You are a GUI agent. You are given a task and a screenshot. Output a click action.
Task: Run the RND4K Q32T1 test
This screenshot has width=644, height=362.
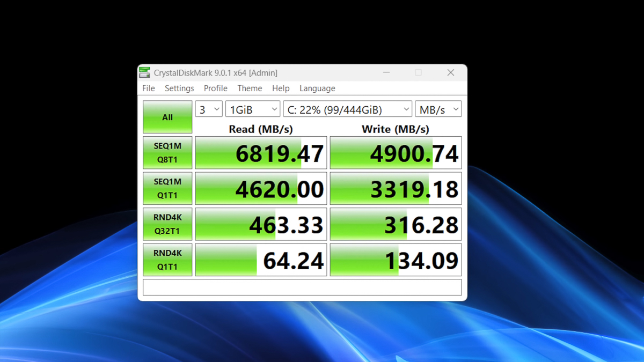point(167,224)
